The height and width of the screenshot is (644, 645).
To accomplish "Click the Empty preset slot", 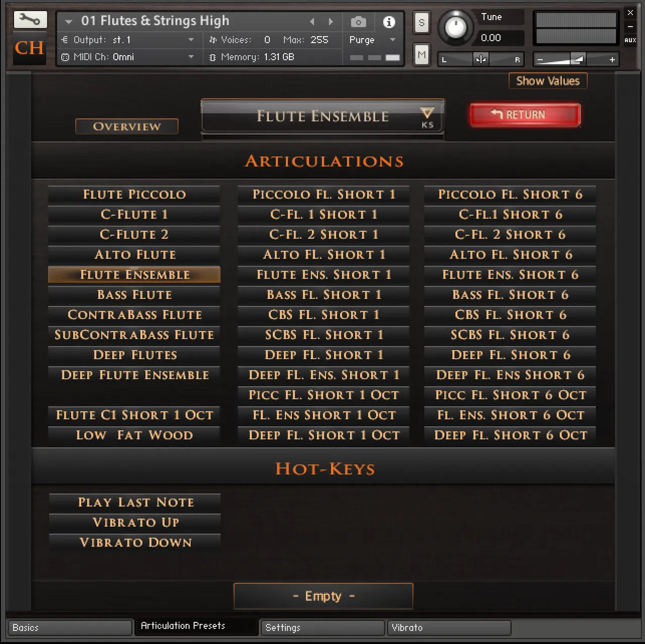I will [x=324, y=596].
